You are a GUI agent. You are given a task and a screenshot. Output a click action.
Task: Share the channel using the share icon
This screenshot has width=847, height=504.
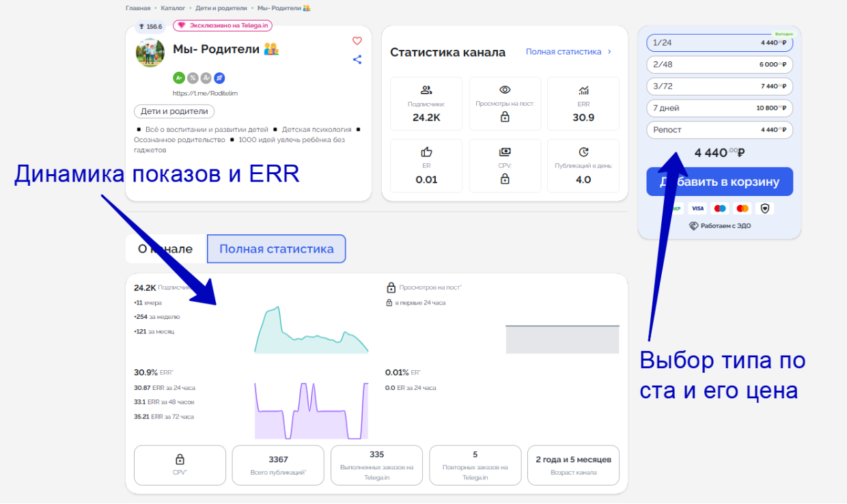pos(357,59)
